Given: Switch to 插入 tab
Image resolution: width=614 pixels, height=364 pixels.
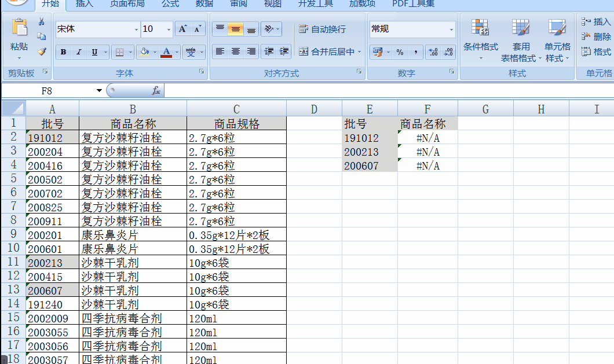Looking at the screenshot, I should coord(85,4).
